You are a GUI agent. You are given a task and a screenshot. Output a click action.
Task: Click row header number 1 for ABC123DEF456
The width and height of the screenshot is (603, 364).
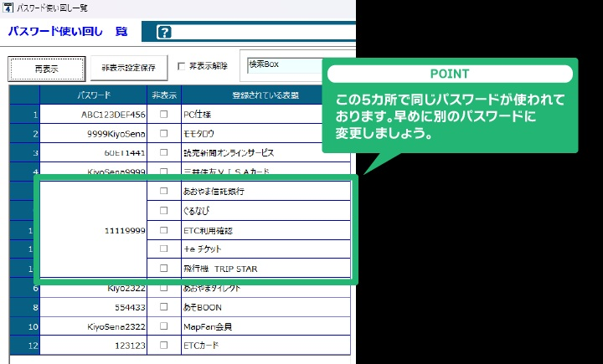(24, 114)
